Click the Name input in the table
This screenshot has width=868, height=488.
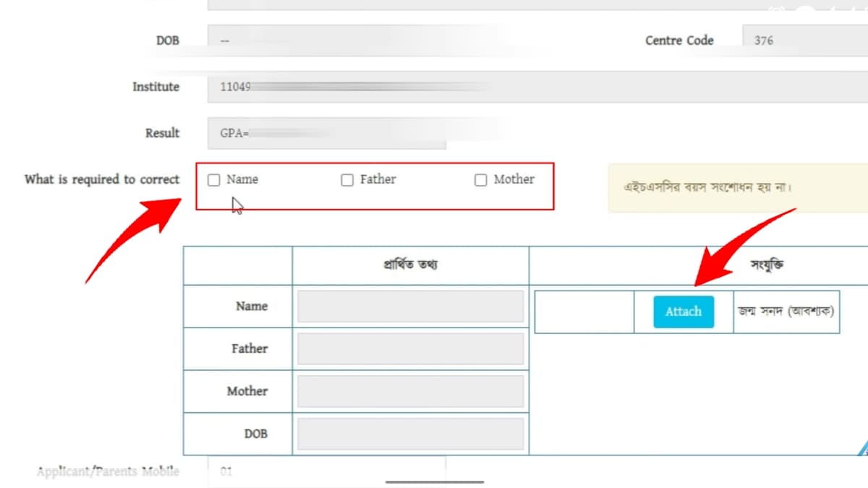tap(410, 307)
